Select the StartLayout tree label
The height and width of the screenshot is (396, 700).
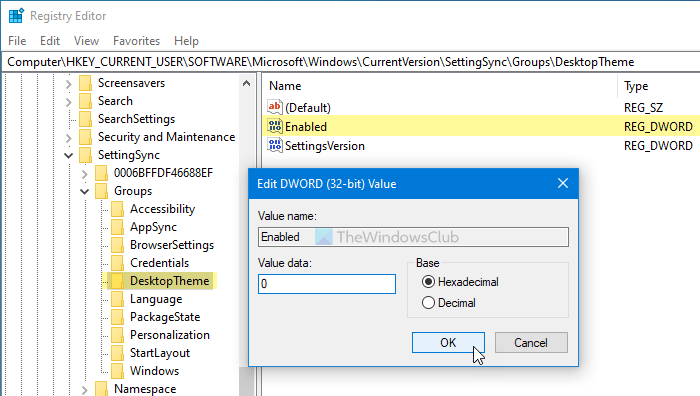[x=160, y=353]
